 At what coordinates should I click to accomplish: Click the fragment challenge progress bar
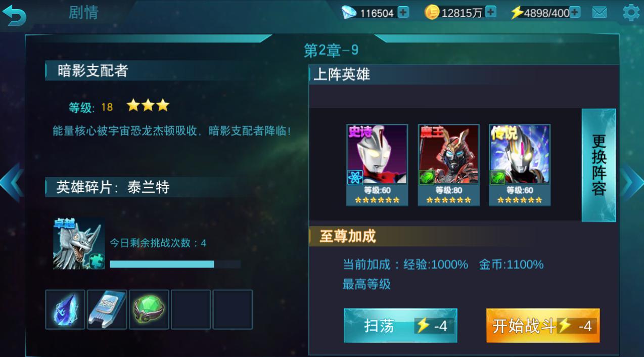click(x=175, y=264)
